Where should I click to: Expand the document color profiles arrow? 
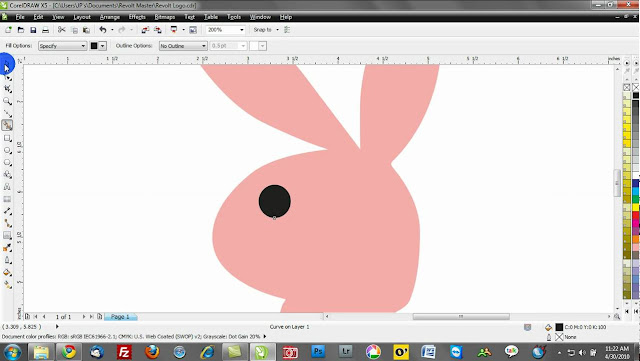pyautogui.click(x=265, y=336)
